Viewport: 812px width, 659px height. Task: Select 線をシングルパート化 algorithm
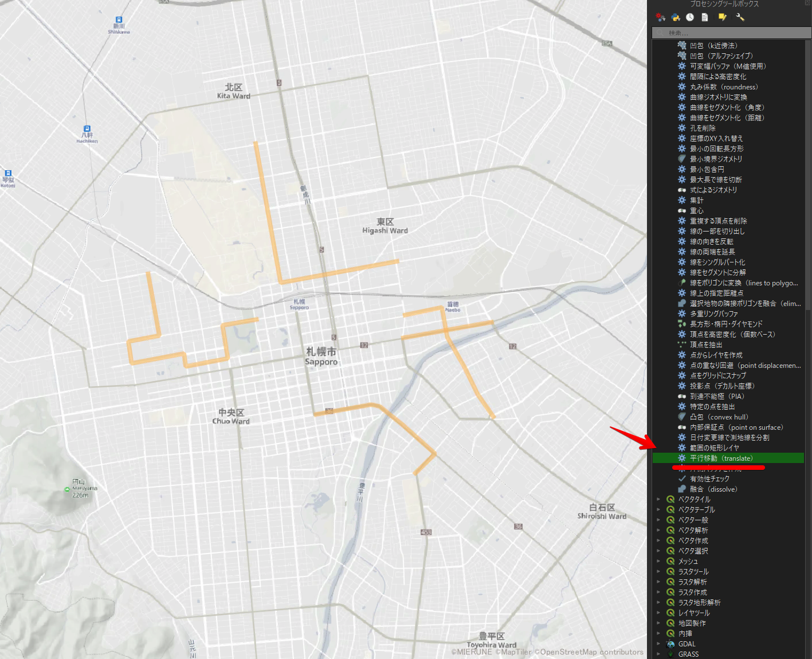[x=717, y=262]
